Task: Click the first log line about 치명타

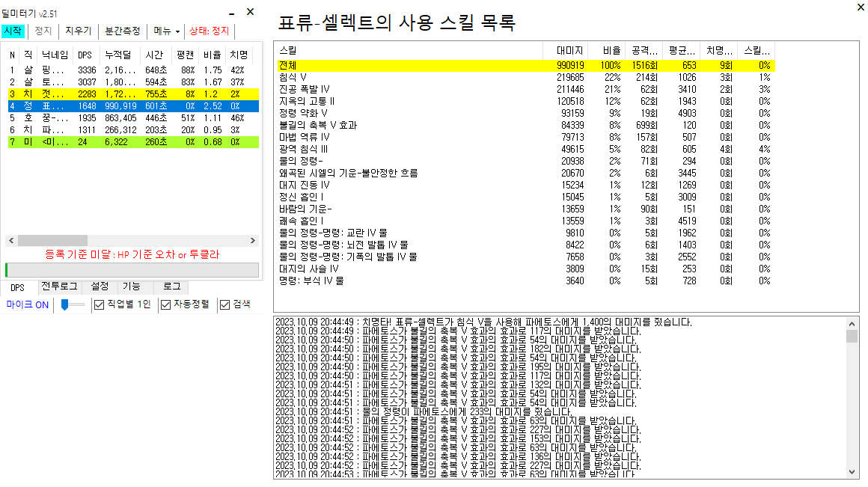Action: pyautogui.click(x=483, y=322)
